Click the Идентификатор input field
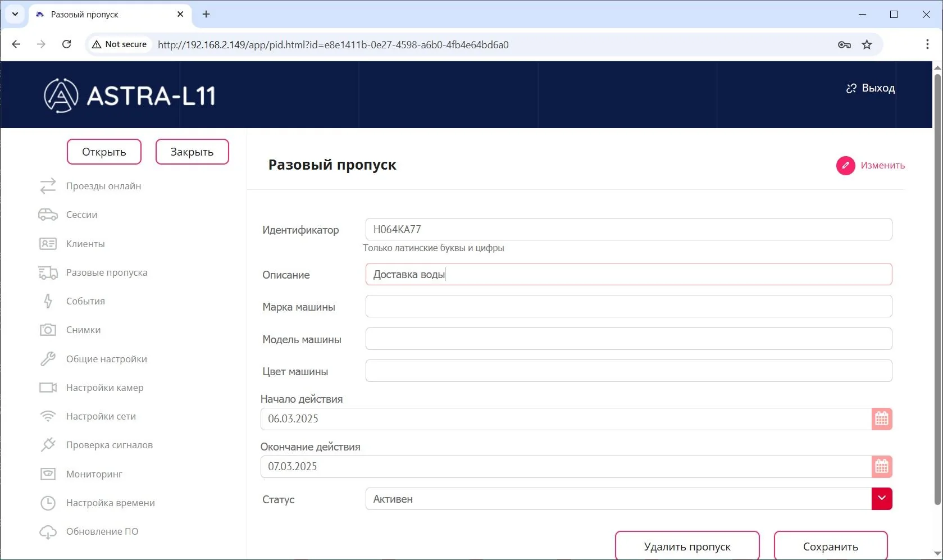This screenshot has height=560, width=943. 628,229
